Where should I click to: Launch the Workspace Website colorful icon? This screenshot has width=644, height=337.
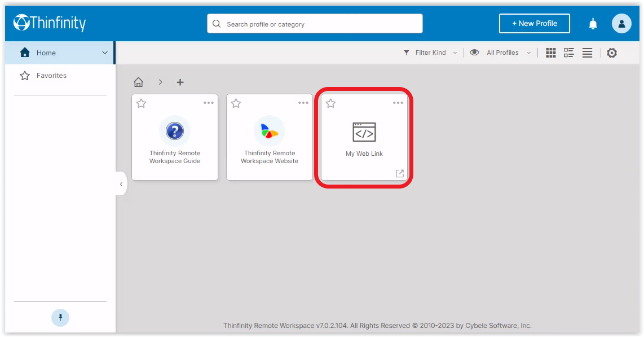[270, 131]
